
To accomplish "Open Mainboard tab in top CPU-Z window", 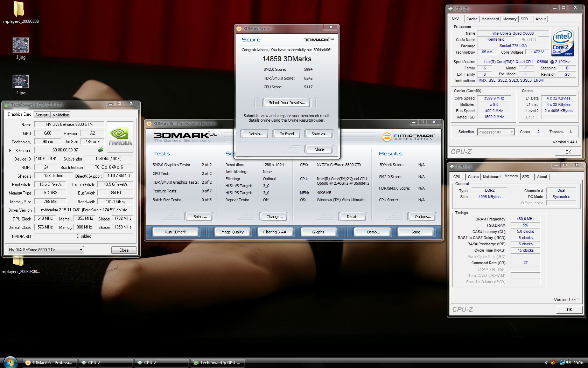I will (x=490, y=19).
